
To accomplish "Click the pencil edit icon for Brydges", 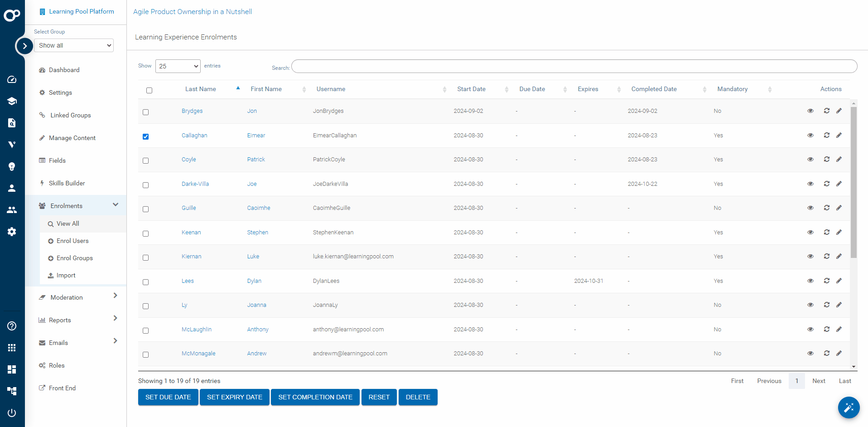I will pyautogui.click(x=839, y=111).
